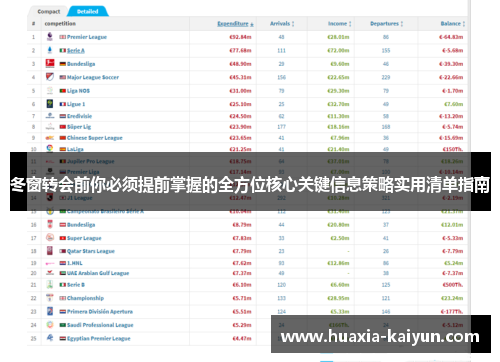
Task: Click the Championship league logo
Action: coord(50,298)
